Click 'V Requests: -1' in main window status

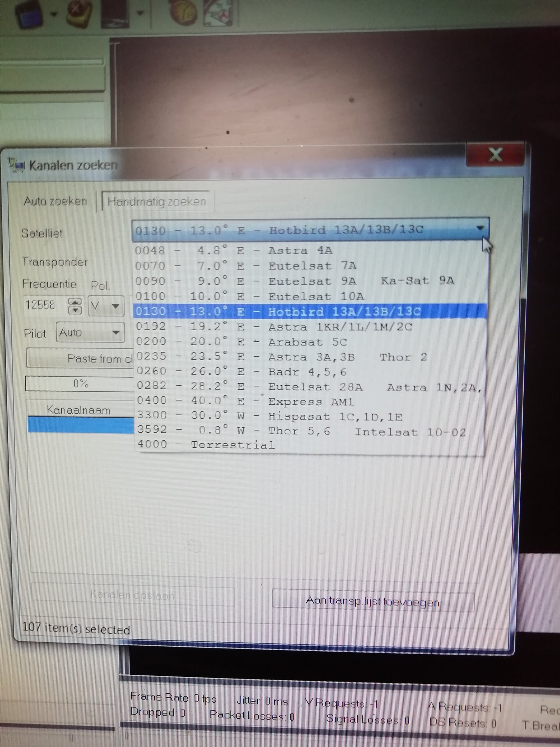point(342,703)
